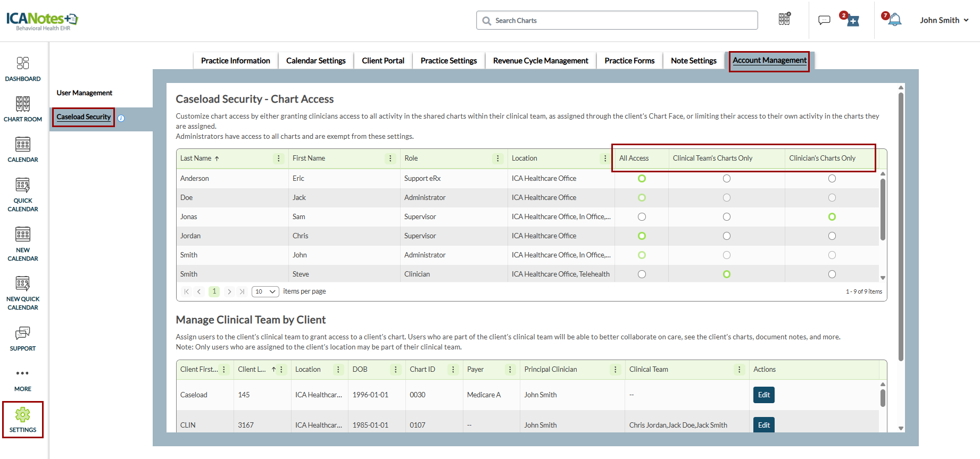The height and width of the screenshot is (459, 980).
Task: Open the Chart Room icon in sidebar
Action: [x=22, y=109]
